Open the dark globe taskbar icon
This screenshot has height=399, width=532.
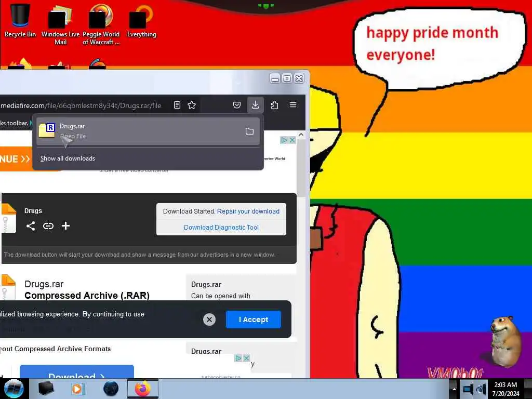(x=111, y=389)
